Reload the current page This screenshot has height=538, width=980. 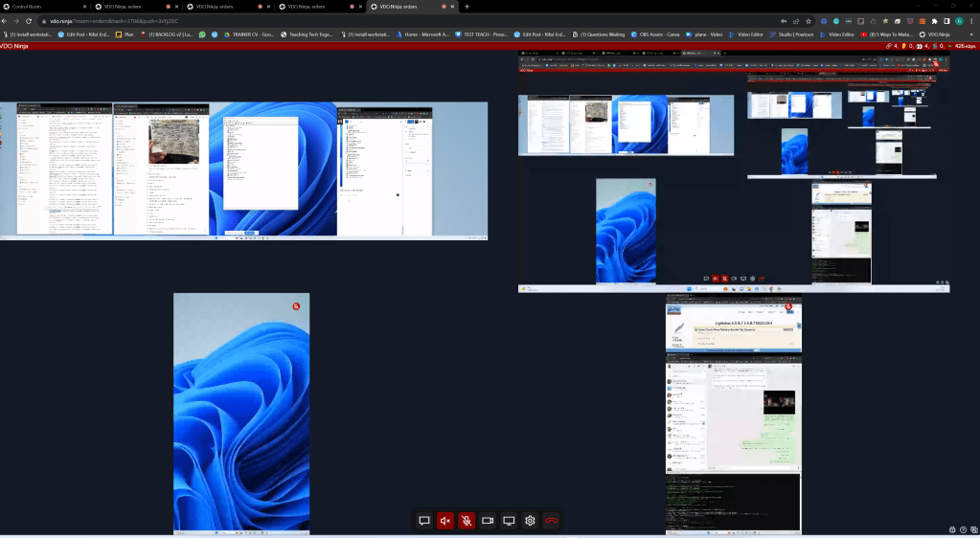(x=29, y=21)
